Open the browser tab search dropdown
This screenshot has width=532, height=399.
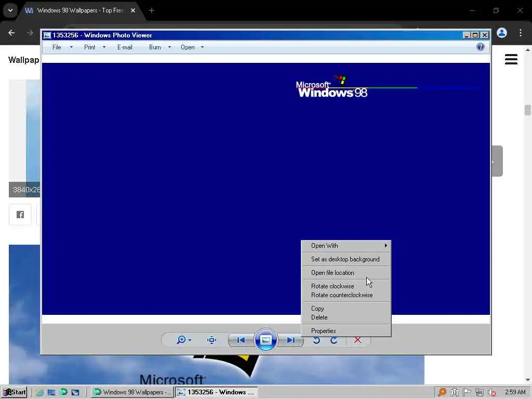pos(10,10)
